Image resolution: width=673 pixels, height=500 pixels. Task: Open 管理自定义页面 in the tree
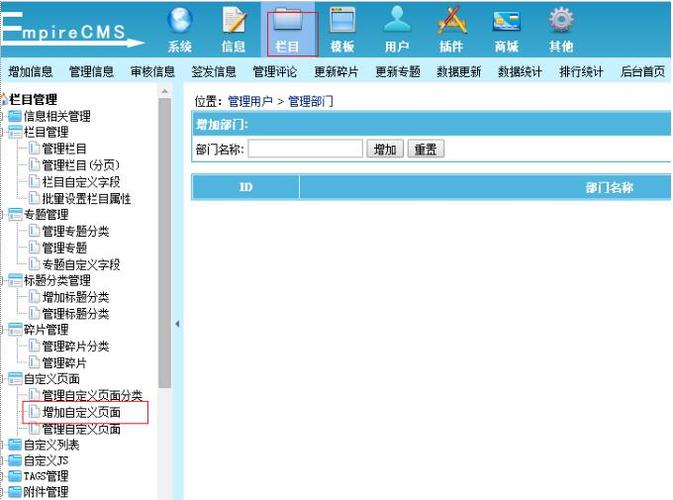point(81,428)
